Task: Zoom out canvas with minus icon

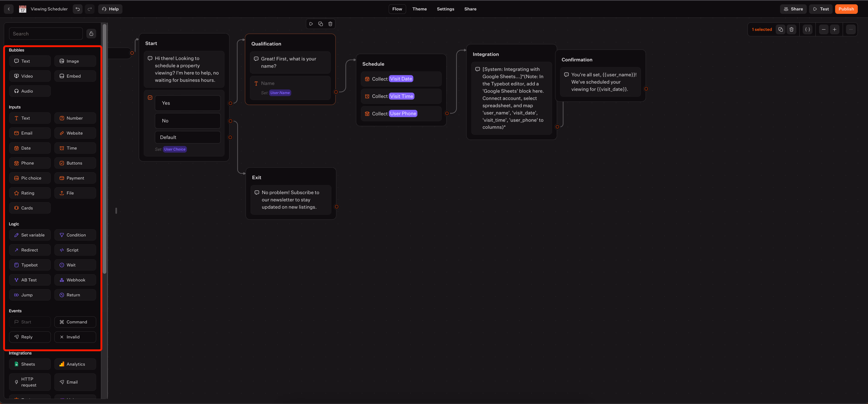Action: 824,30
